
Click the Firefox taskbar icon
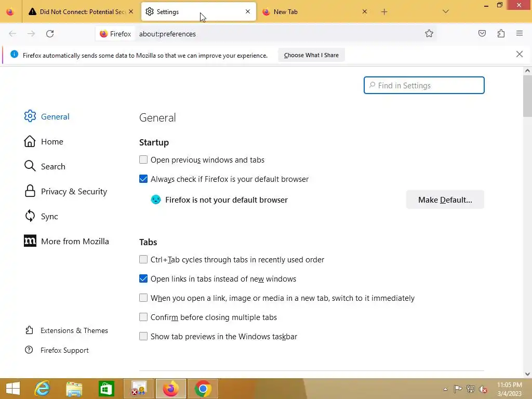pyautogui.click(x=170, y=389)
